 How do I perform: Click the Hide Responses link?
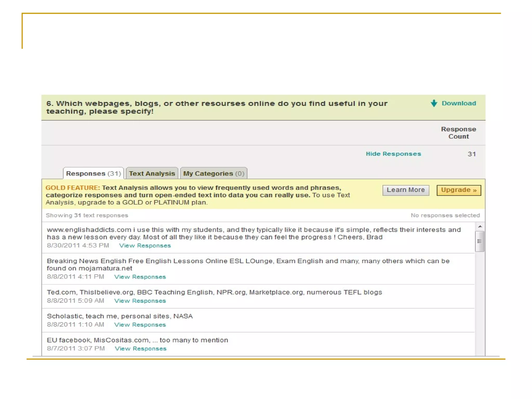click(393, 154)
